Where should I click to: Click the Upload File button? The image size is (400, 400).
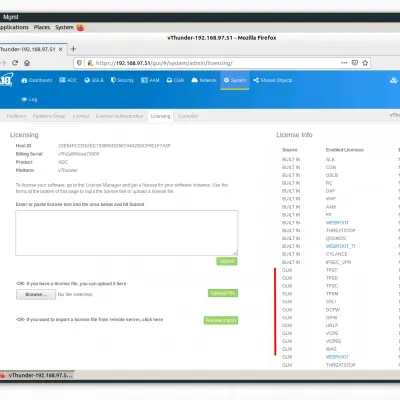click(223, 293)
